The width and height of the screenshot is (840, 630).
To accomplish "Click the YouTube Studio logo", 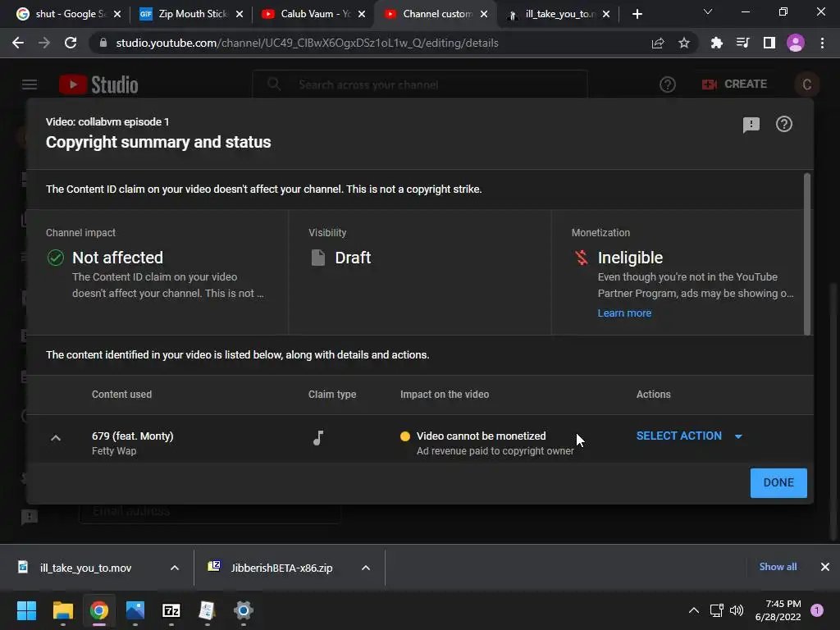I will click(98, 84).
